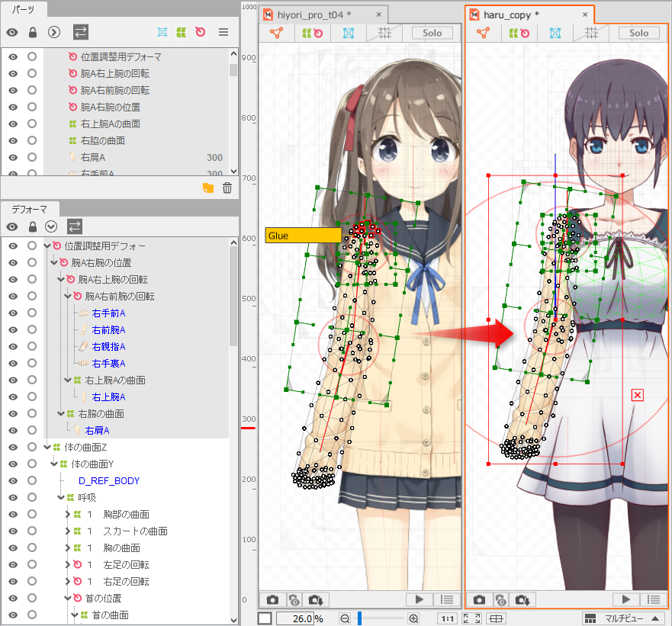
Task: Click parts panel lock header icon
Action: tap(33, 32)
